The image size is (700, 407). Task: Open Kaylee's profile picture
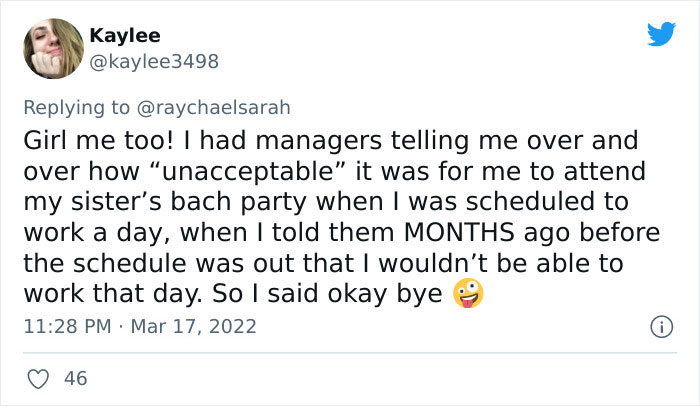tap(52, 48)
